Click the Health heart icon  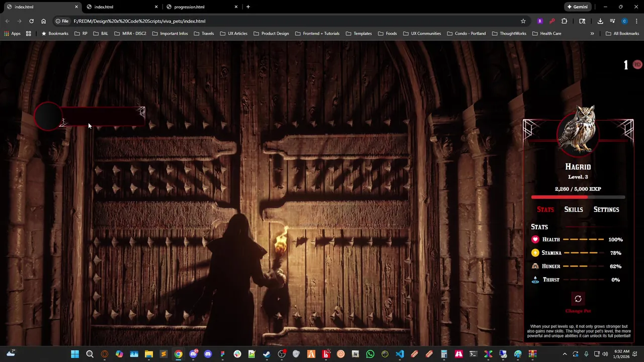click(x=535, y=240)
